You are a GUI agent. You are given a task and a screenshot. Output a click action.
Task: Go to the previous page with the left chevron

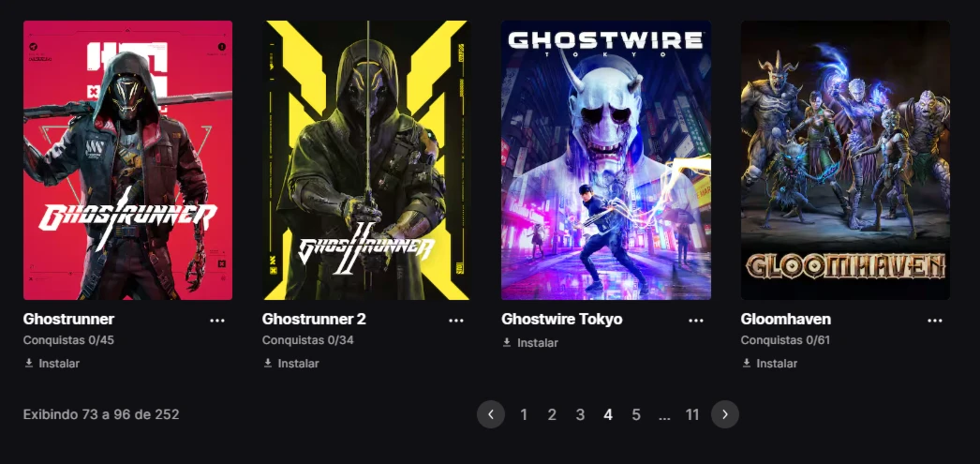click(x=491, y=414)
